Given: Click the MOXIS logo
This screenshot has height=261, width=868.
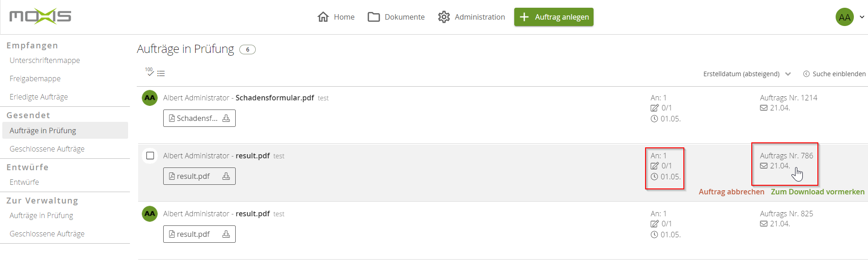Looking at the screenshot, I should click(x=40, y=17).
